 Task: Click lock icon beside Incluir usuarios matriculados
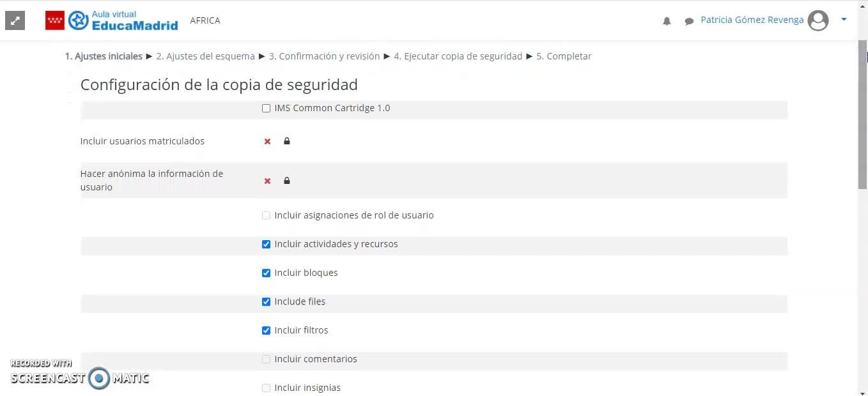coord(286,141)
